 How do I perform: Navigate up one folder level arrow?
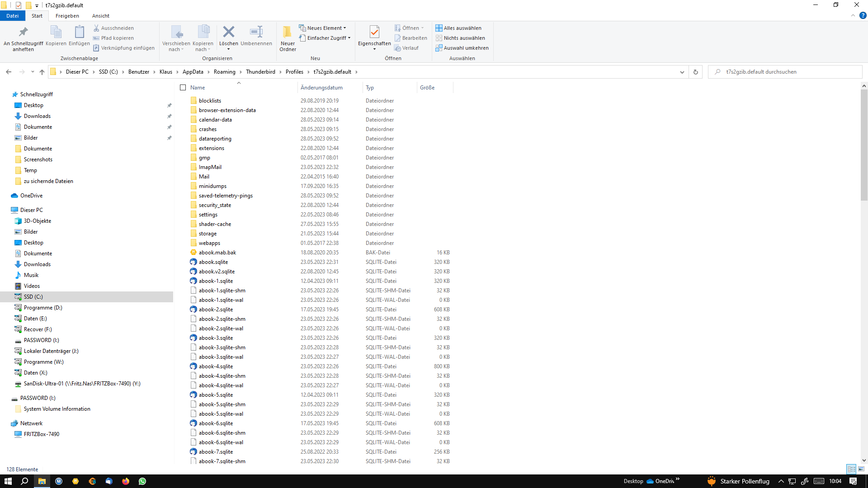coord(42,72)
